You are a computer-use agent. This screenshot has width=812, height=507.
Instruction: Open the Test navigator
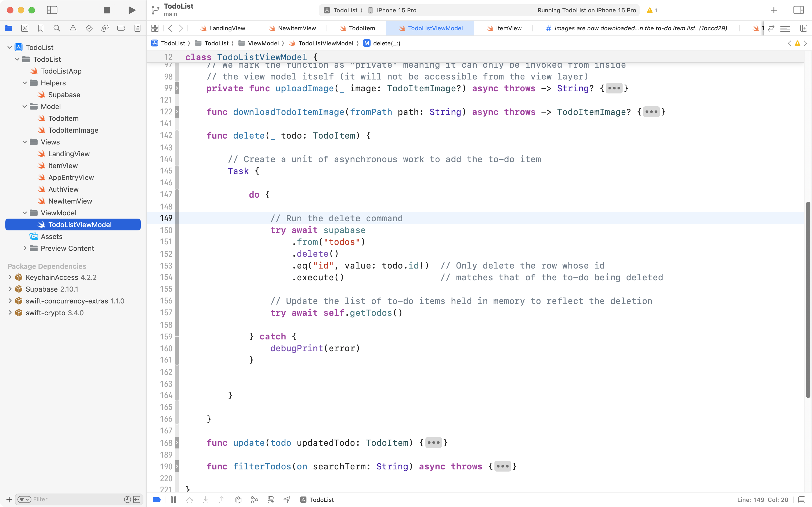[89, 28]
